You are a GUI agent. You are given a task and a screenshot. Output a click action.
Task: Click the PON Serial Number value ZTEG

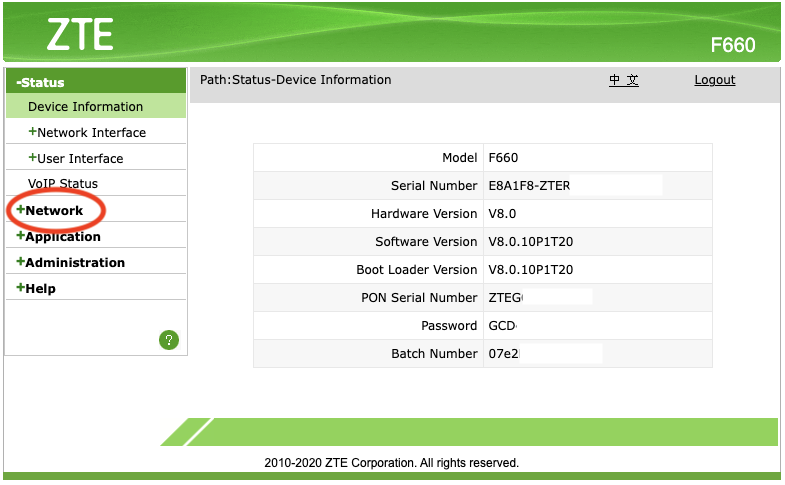[506, 298]
